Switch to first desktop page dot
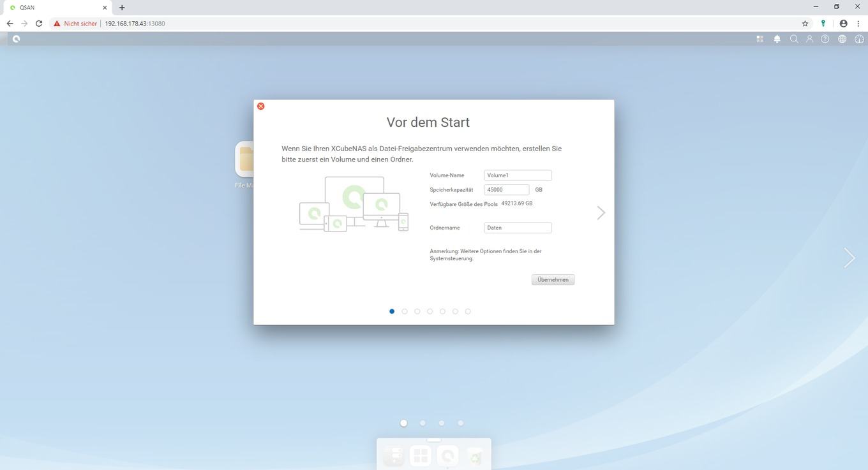This screenshot has width=868, height=470. point(403,423)
